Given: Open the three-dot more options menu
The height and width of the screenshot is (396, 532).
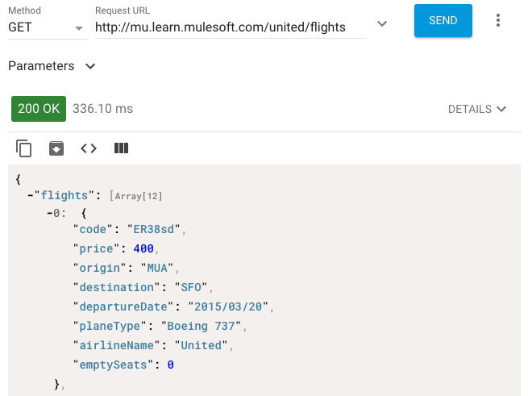Looking at the screenshot, I should pyautogui.click(x=497, y=20).
